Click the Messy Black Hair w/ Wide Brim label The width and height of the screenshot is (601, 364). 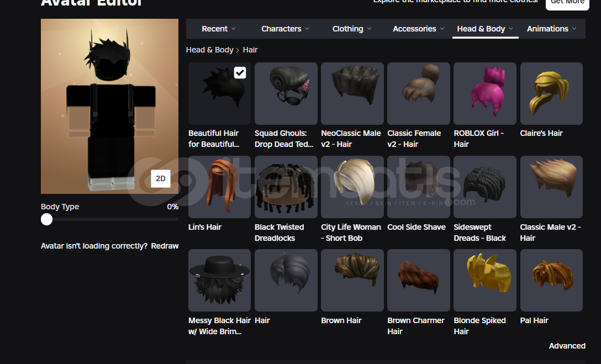[220, 326]
